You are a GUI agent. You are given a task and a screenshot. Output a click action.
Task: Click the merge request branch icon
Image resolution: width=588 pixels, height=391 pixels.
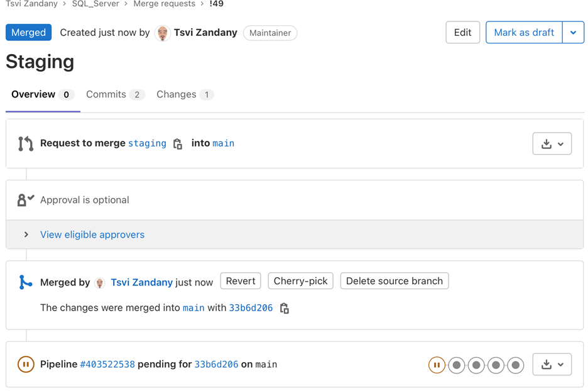pos(26,143)
